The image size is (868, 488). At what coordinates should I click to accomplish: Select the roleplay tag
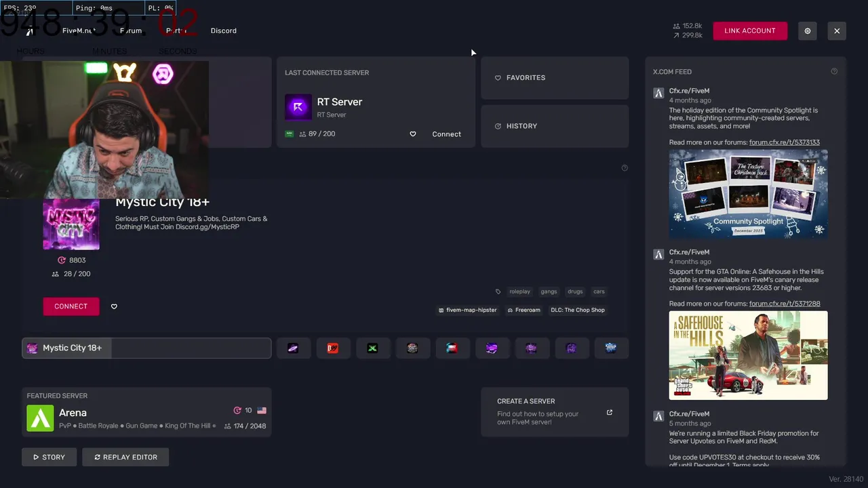click(x=519, y=291)
